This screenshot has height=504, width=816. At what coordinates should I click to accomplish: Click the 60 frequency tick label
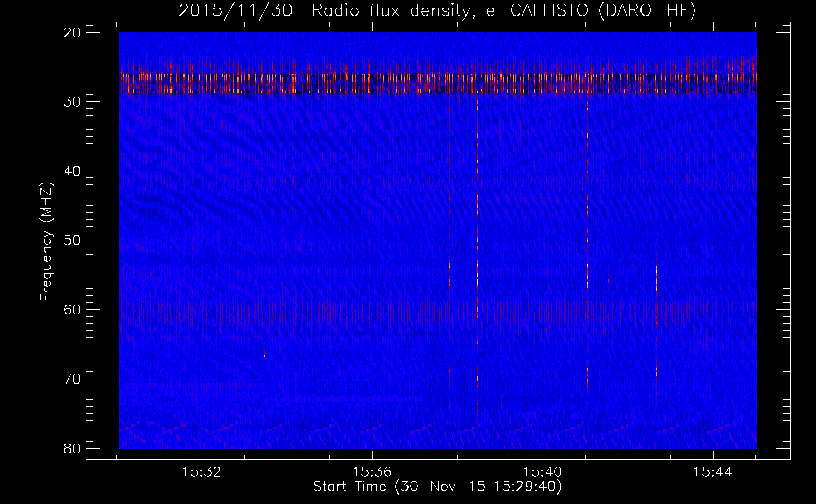pos(71,309)
